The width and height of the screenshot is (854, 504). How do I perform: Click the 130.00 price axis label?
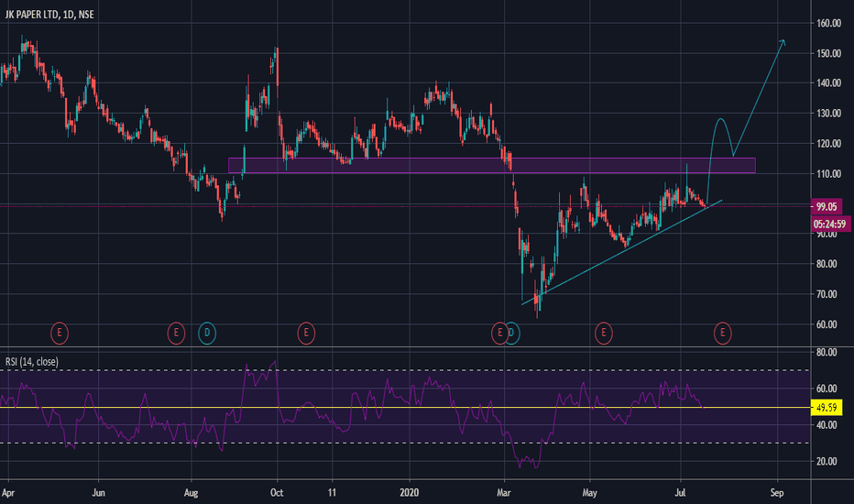828,114
